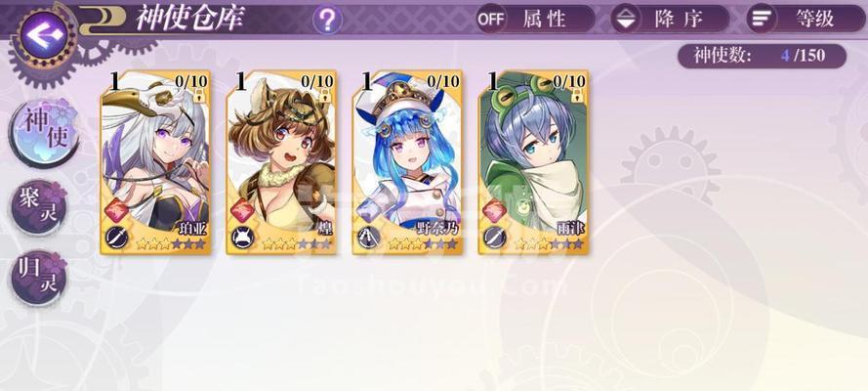Expand the 降序 ordering selector
868x391 pixels.
coord(671,19)
